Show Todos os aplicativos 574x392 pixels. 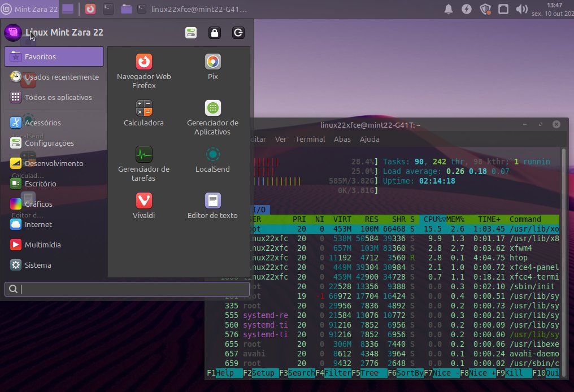point(54,97)
